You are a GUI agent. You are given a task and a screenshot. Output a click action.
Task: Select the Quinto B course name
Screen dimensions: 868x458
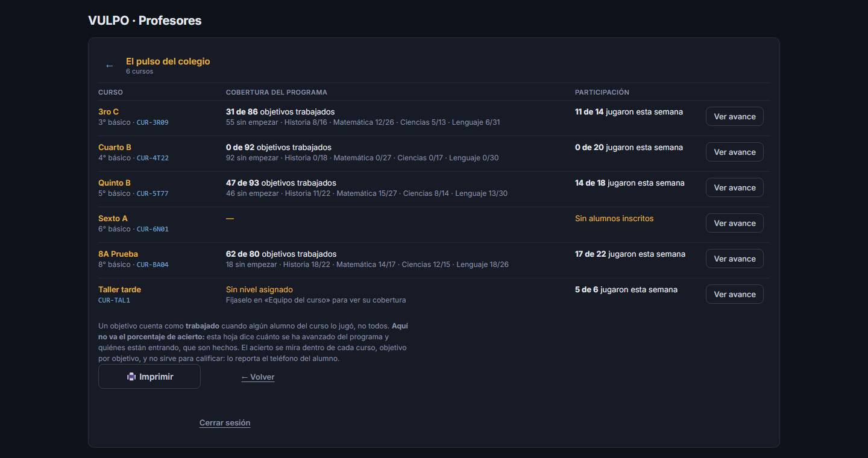[x=115, y=183]
